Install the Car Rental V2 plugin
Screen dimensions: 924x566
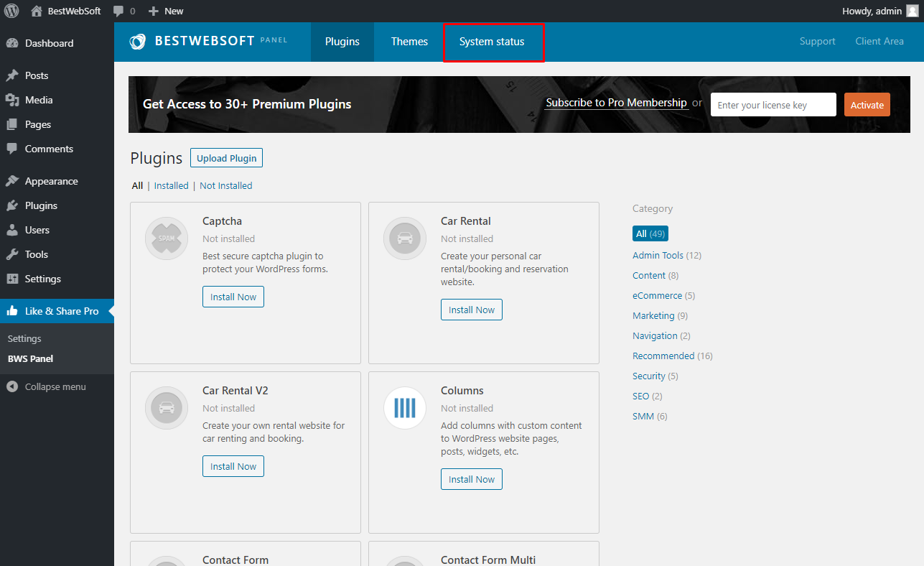233,466
